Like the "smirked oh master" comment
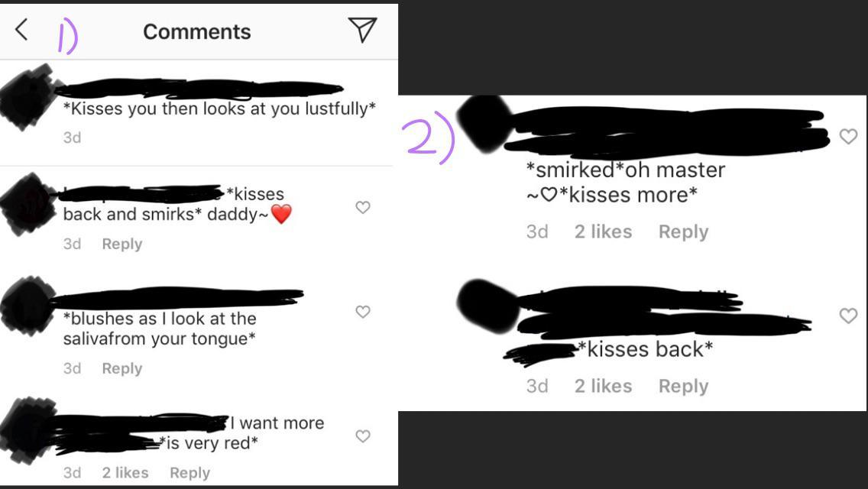Image resolution: width=868 pixels, height=489 pixels. point(848,137)
